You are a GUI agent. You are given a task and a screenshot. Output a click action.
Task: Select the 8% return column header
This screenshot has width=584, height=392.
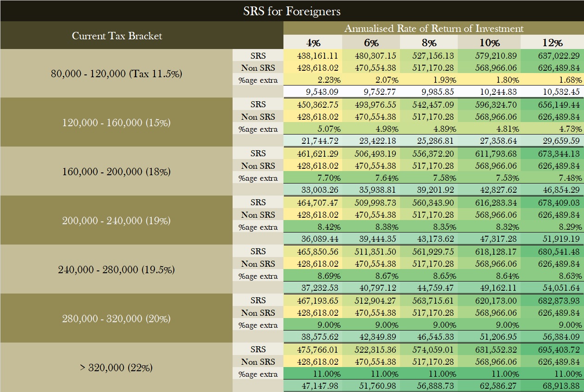[429, 43]
